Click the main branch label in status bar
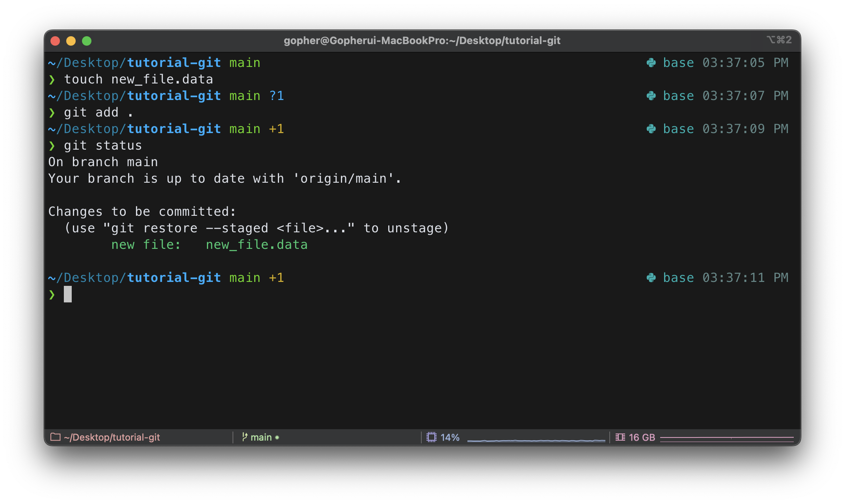Image resolution: width=845 pixels, height=504 pixels. click(x=261, y=437)
